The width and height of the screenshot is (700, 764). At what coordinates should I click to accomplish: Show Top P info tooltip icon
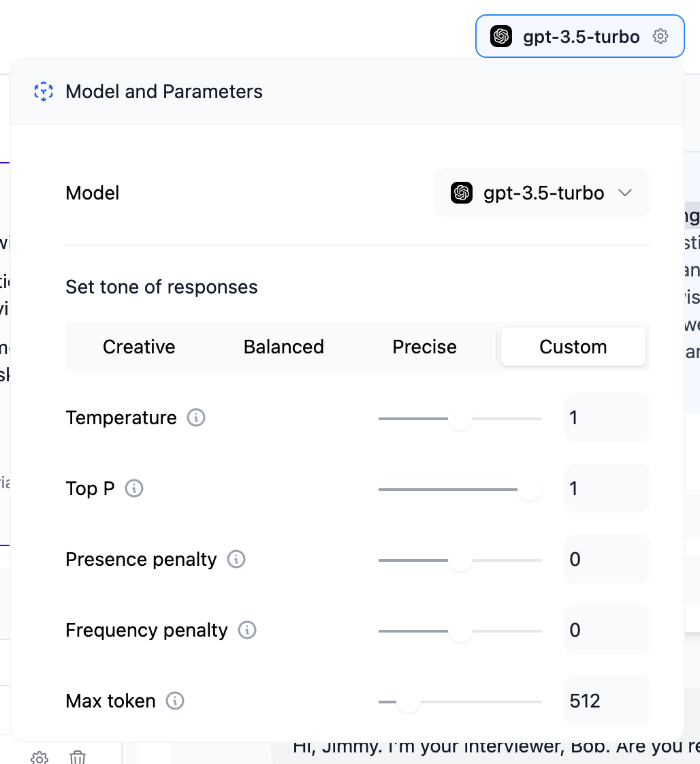coord(134,488)
